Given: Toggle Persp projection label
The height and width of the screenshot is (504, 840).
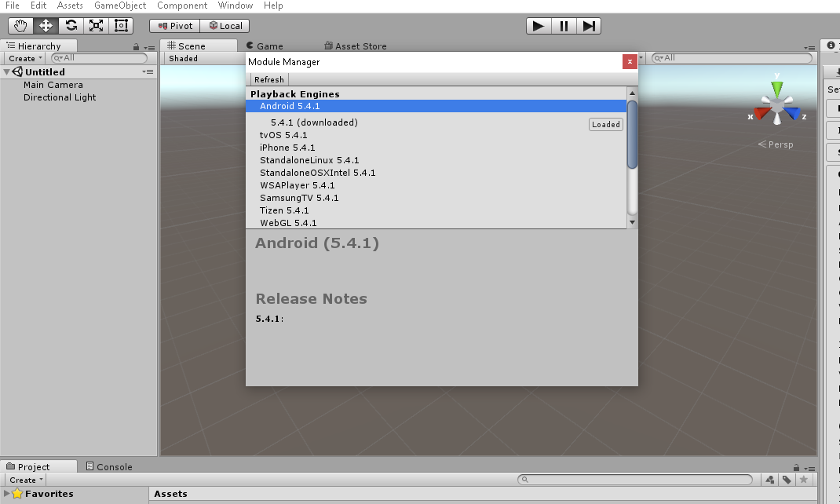Looking at the screenshot, I should (775, 144).
